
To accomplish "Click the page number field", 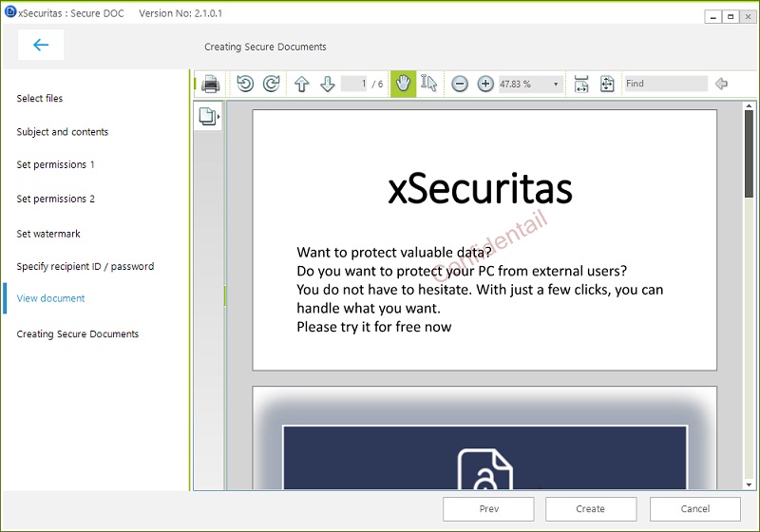I will pos(354,84).
